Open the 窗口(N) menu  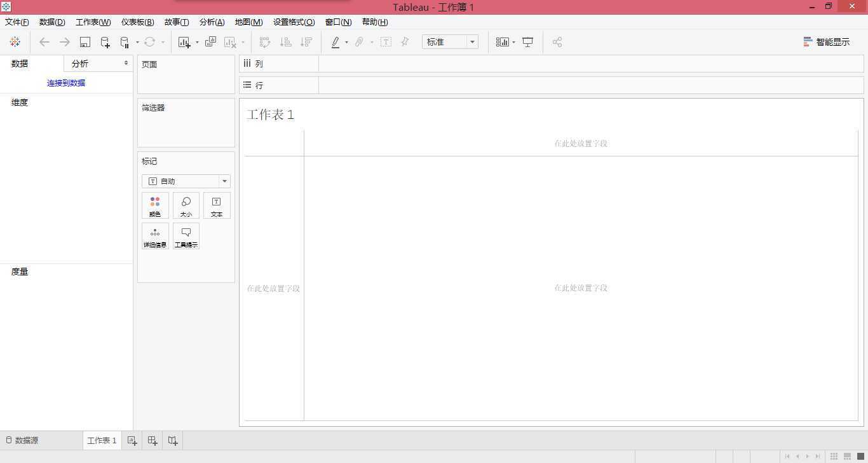pyautogui.click(x=339, y=22)
